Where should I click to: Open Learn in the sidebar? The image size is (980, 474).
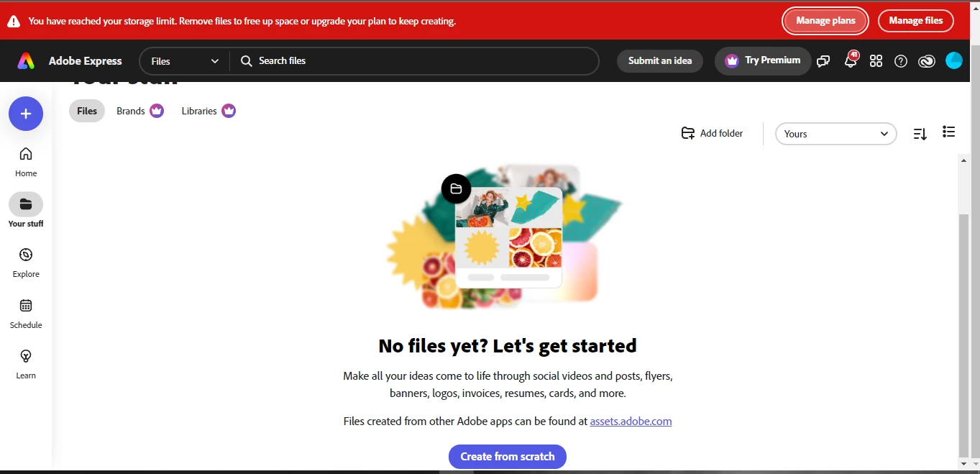[26, 364]
